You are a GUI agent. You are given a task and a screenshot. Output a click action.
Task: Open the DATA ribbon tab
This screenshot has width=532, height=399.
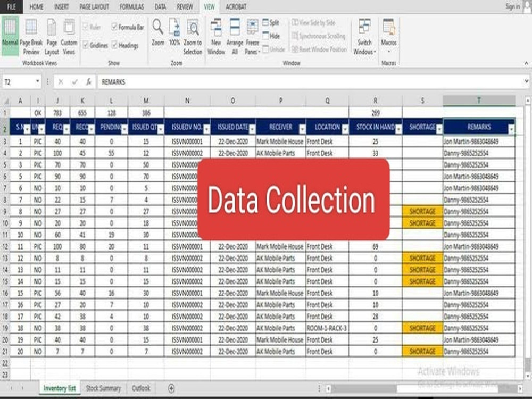160,7
